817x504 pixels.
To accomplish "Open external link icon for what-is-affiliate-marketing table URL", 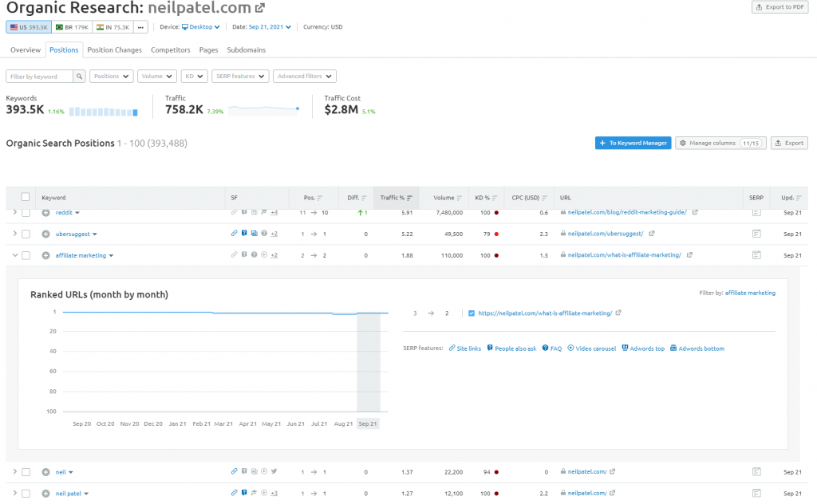I will point(689,255).
